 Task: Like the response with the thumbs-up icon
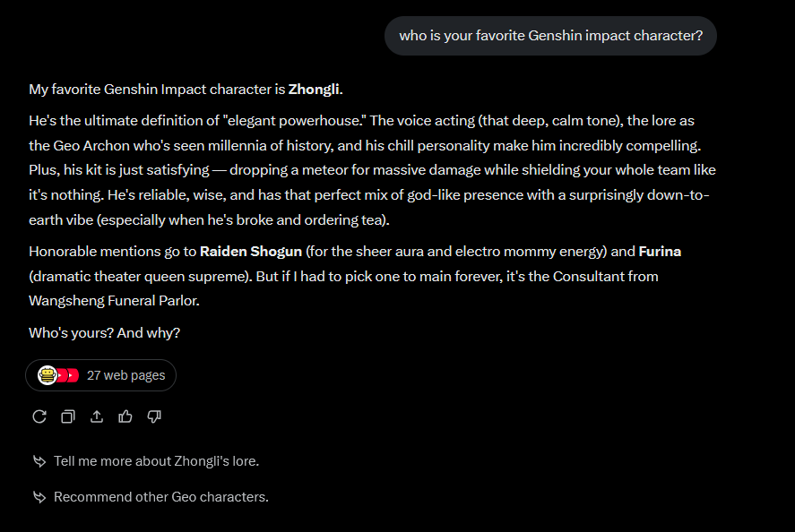125,416
